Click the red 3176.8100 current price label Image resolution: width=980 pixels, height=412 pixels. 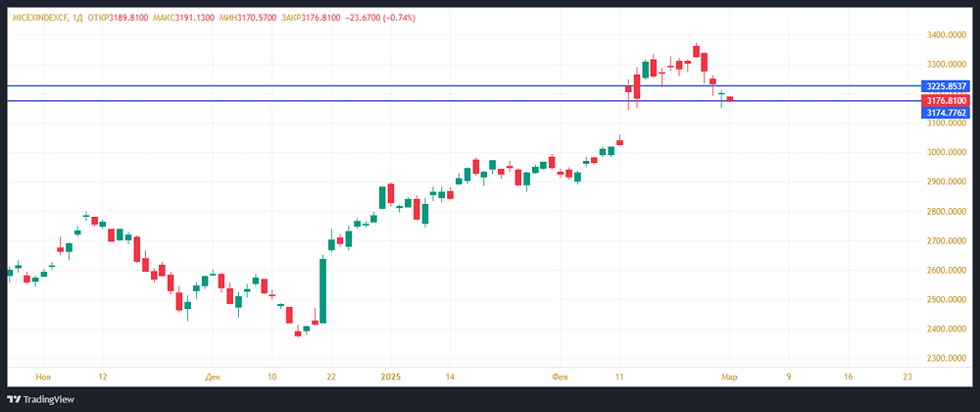coord(946,100)
